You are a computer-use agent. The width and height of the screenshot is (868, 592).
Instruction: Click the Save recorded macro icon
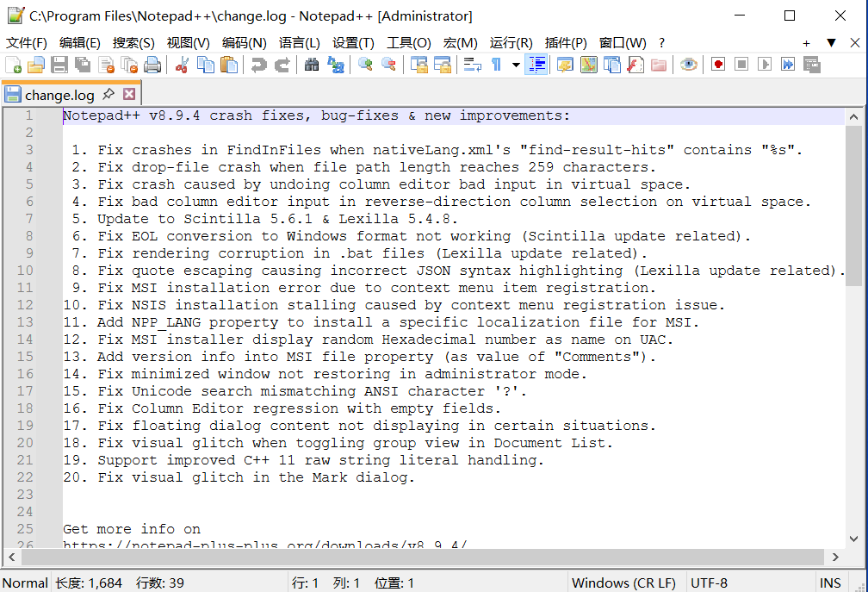pyautogui.click(x=811, y=65)
